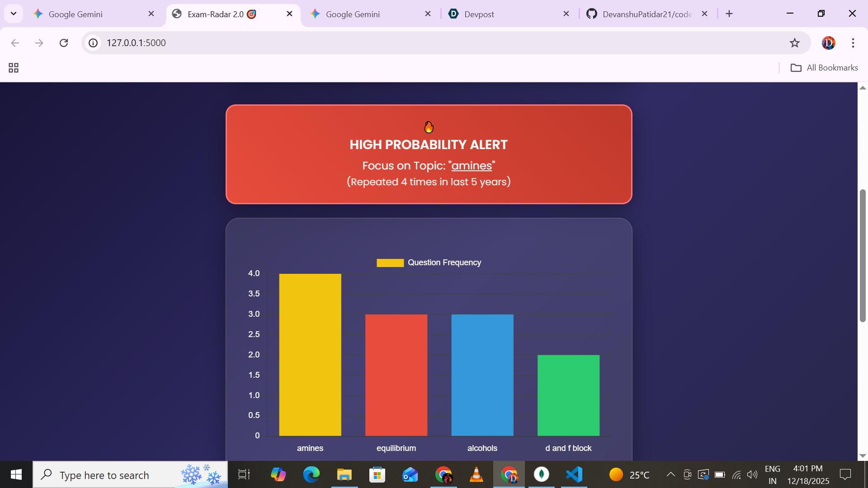This screenshot has height=488, width=868.
Task: Click the page vertical scrollbar thumb
Action: pyautogui.click(x=863, y=255)
